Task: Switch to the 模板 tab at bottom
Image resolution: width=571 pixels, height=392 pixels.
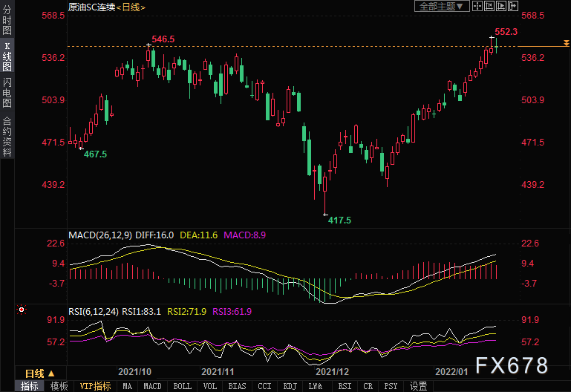Action: [59, 386]
